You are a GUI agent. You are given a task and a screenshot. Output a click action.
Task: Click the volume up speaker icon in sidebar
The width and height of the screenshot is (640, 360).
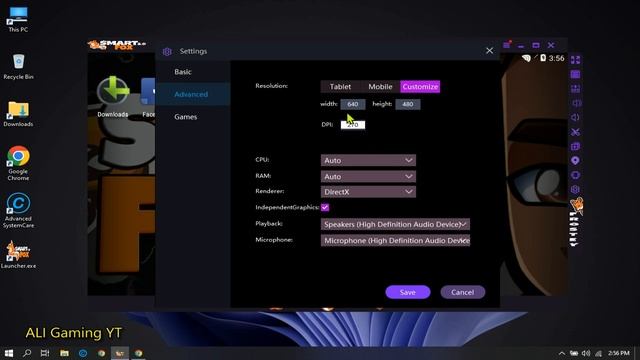coord(576,103)
